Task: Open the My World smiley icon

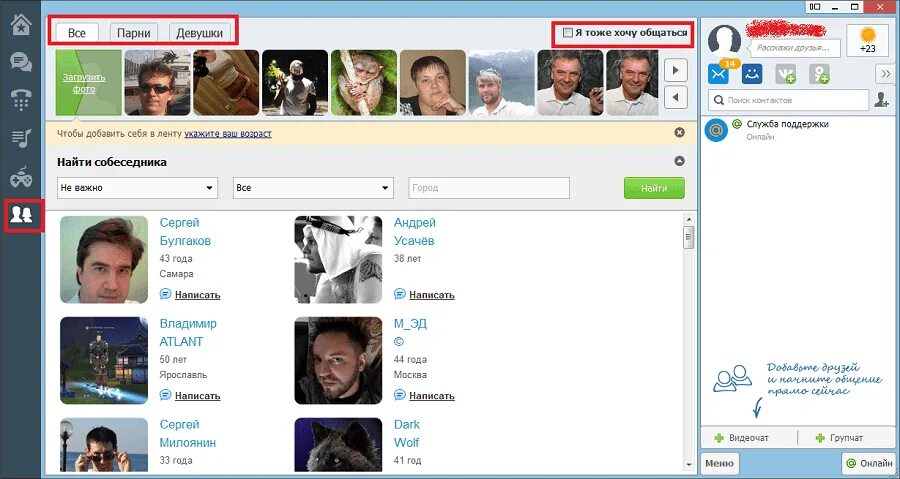Action: tap(752, 74)
